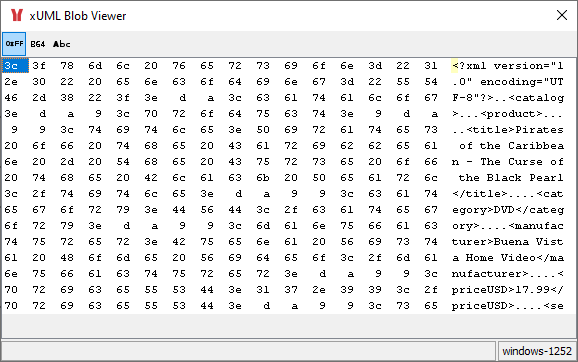Select text row 'n - The Curse of'

pos(508,162)
